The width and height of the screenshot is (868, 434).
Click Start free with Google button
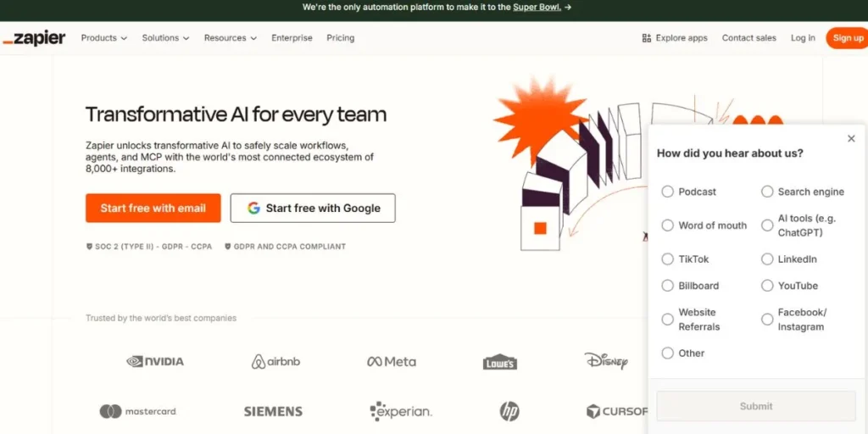pos(313,209)
